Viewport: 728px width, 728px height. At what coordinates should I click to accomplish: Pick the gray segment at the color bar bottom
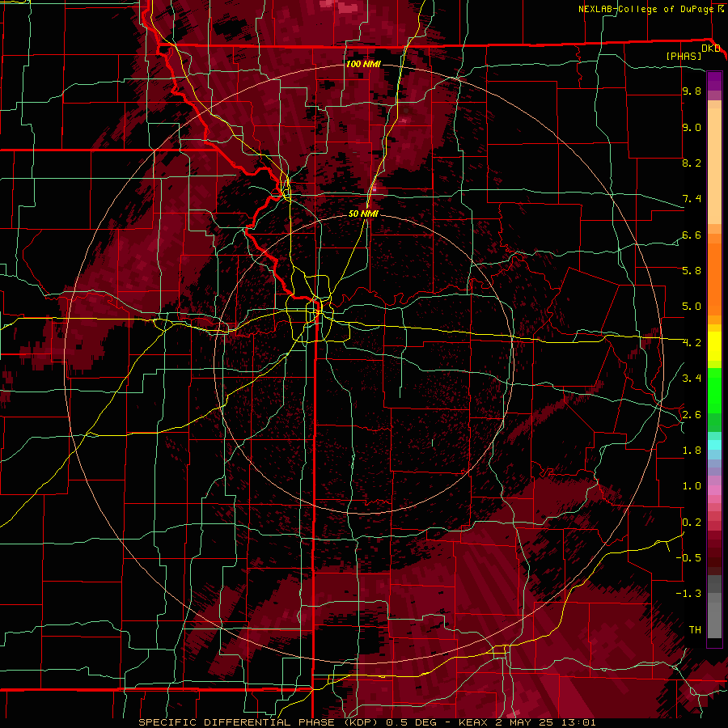point(714,608)
